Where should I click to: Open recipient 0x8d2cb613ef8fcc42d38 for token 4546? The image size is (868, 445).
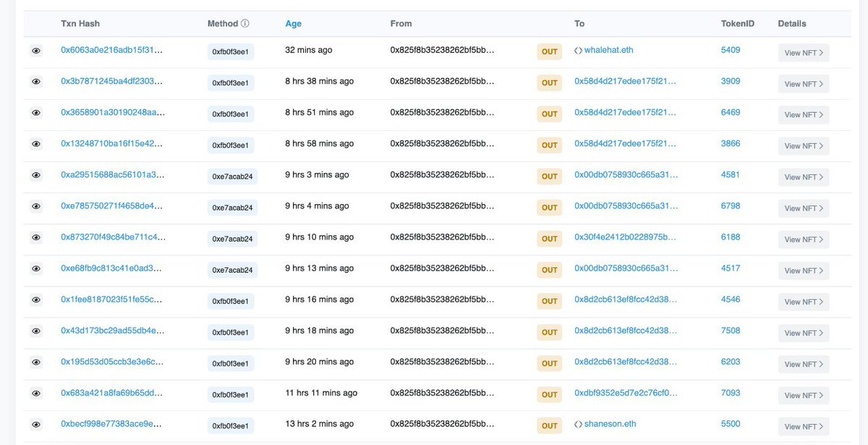point(626,300)
